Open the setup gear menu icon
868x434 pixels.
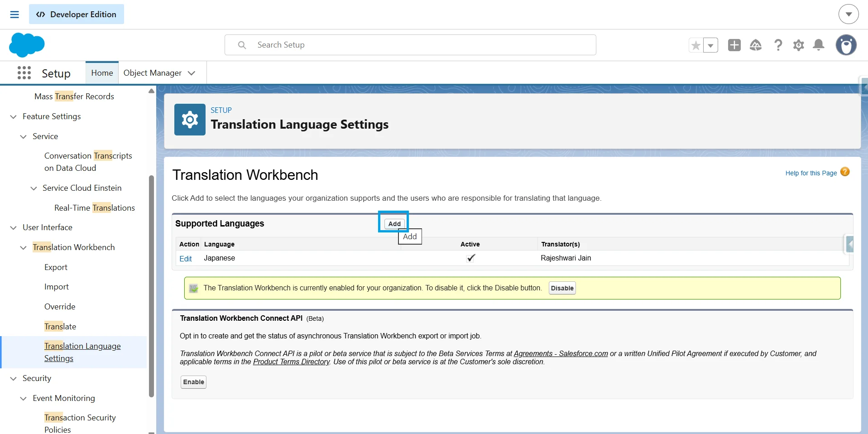[799, 45]
